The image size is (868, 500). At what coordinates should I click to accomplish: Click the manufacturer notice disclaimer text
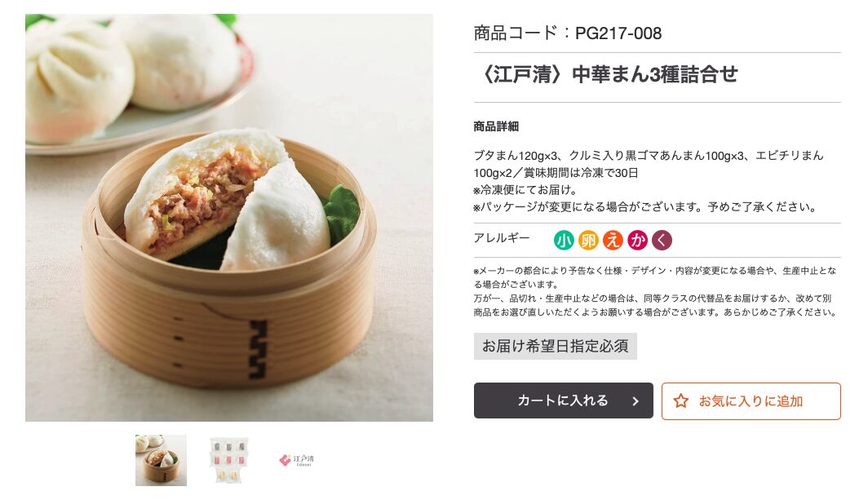pos(655,291)
